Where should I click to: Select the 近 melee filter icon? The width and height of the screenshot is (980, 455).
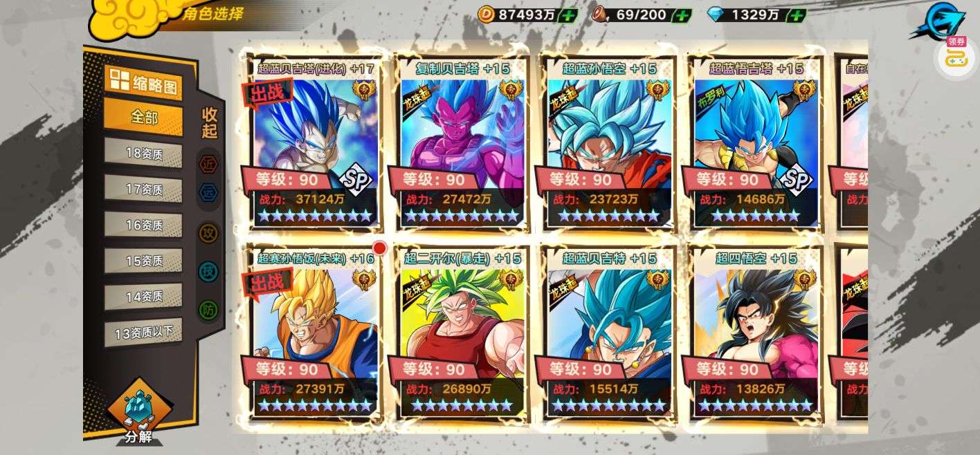coord(208,165)
